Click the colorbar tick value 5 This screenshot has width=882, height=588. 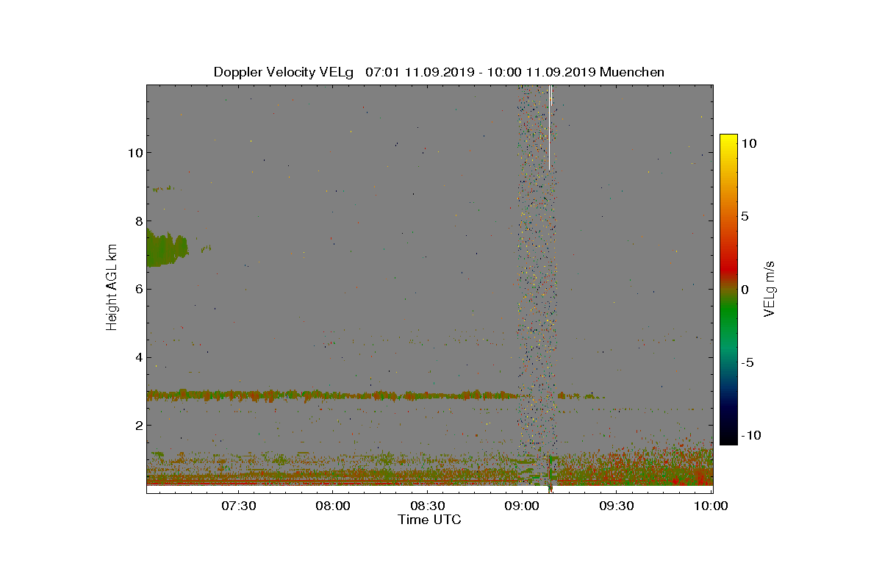[744, 217]
